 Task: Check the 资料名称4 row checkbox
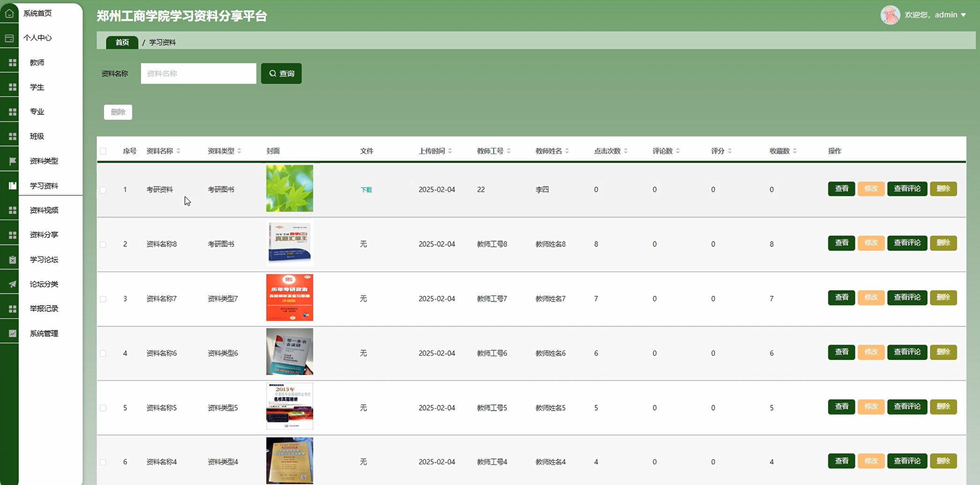click(103, 462)
